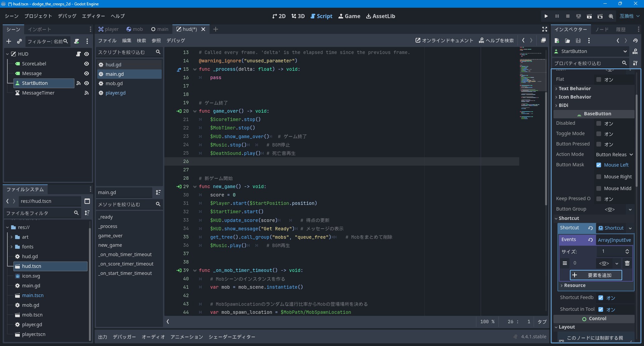Toggle alphabetical sorting of the method list
The width and height of the screenshot is (644, 346).
[158, 192]
